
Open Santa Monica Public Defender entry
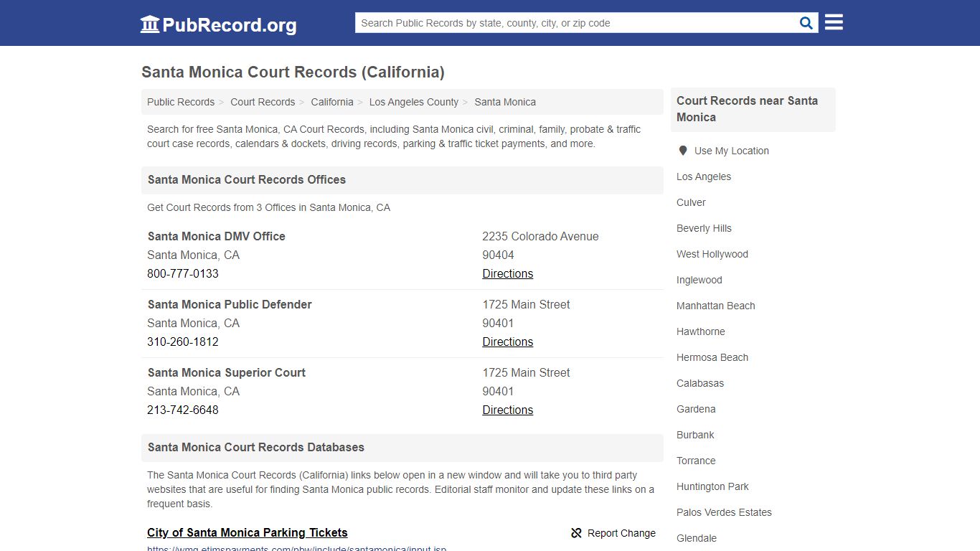(230, 304)
